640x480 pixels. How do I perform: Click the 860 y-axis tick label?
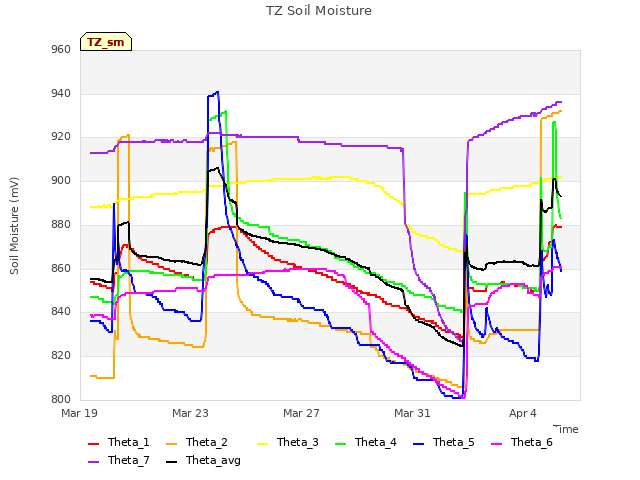point(61,269)
